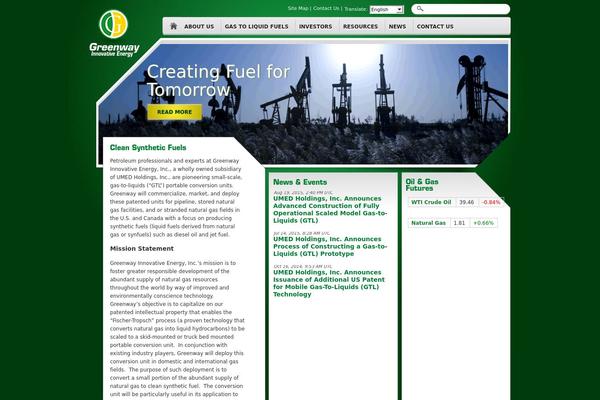Screen dimensions: 600x400
Task: Click the -0.84% change value
Action: (491, 202)
